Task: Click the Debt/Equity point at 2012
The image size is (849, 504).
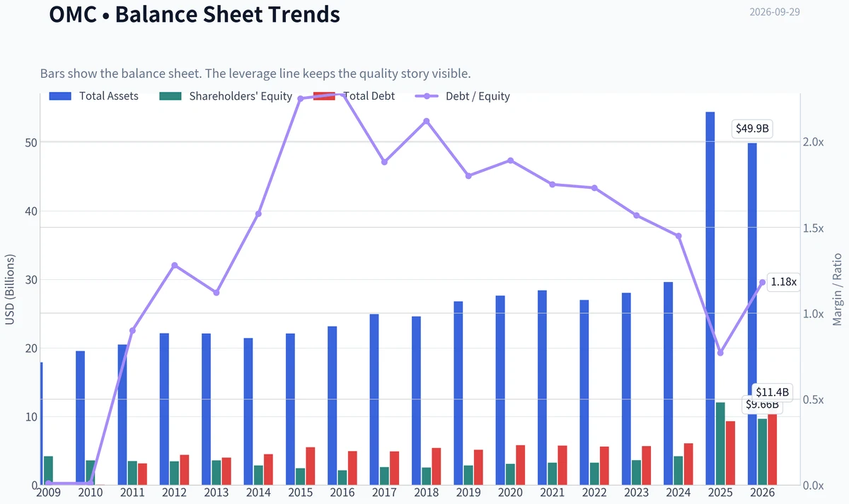Action: pos(175,266)
